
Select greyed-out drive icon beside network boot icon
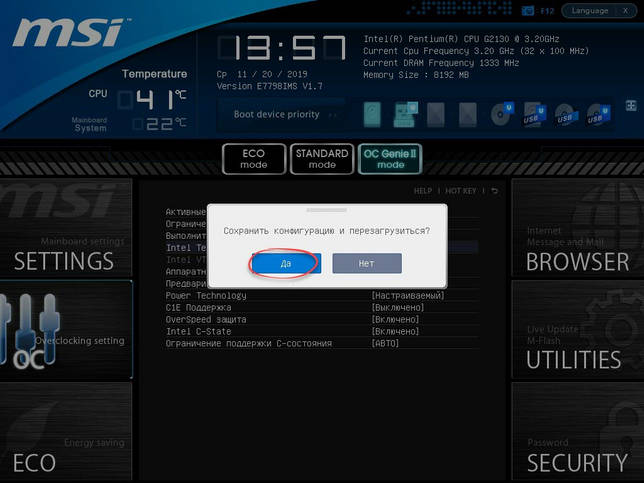click(436, 115)
